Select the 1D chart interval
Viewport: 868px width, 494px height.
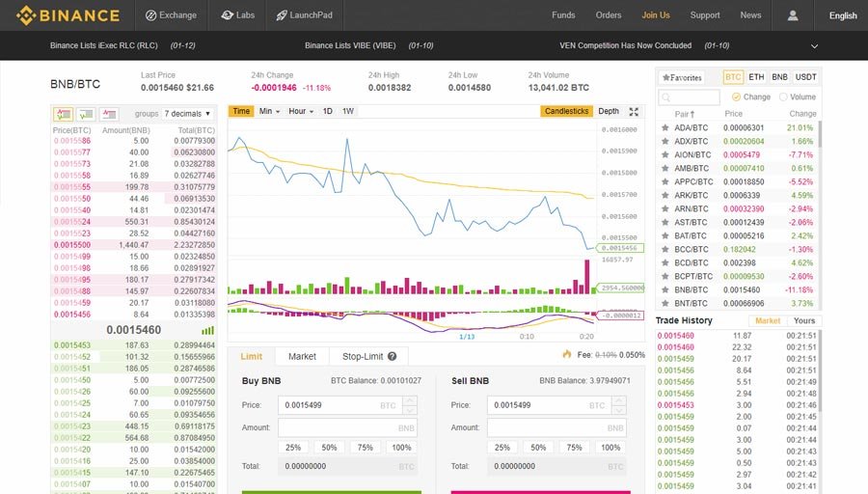tap(328, 111)
